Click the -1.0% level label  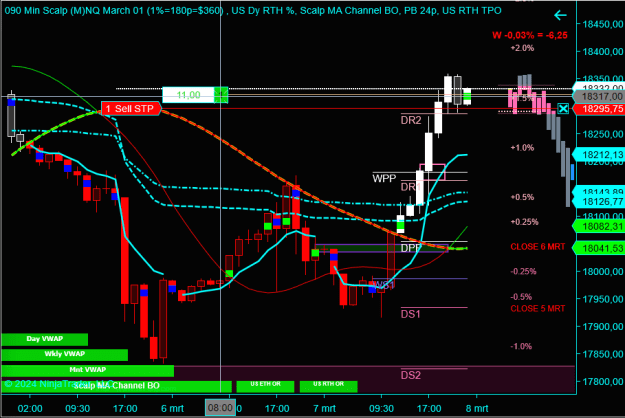[521, 346]
